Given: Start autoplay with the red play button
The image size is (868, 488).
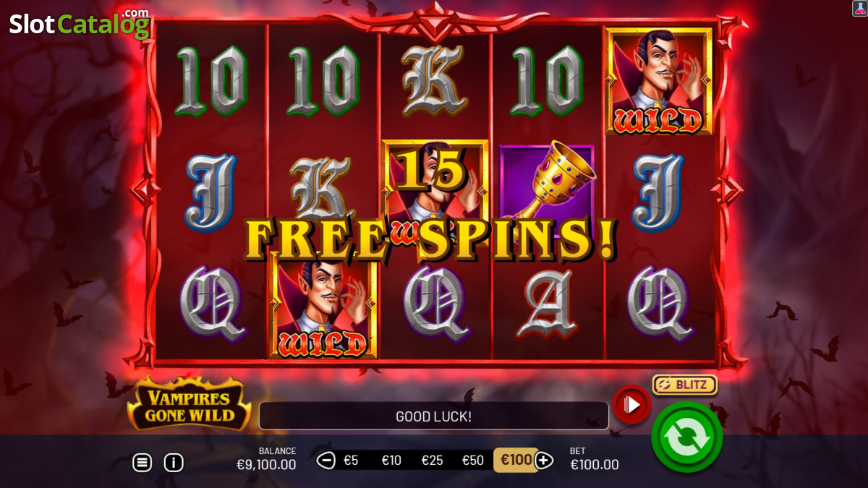Looking at the screenshot, I should tap(631, 405).
